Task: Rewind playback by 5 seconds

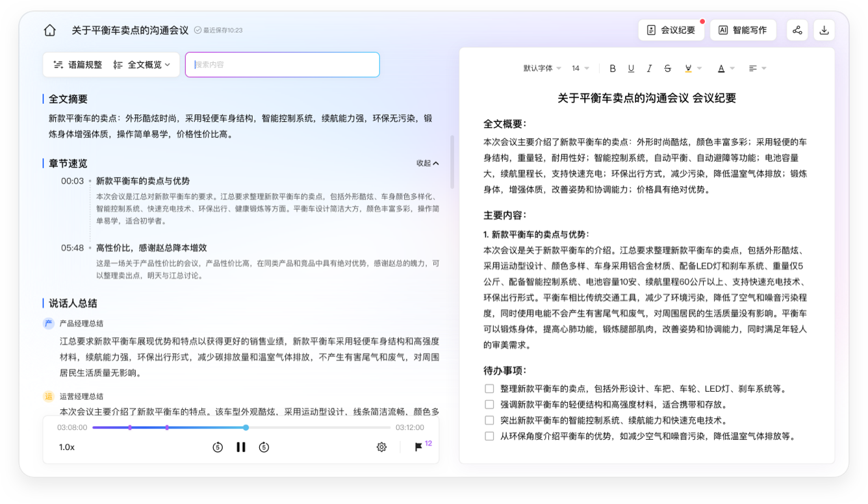Action: pyautogui.click(x=217, y=447)
